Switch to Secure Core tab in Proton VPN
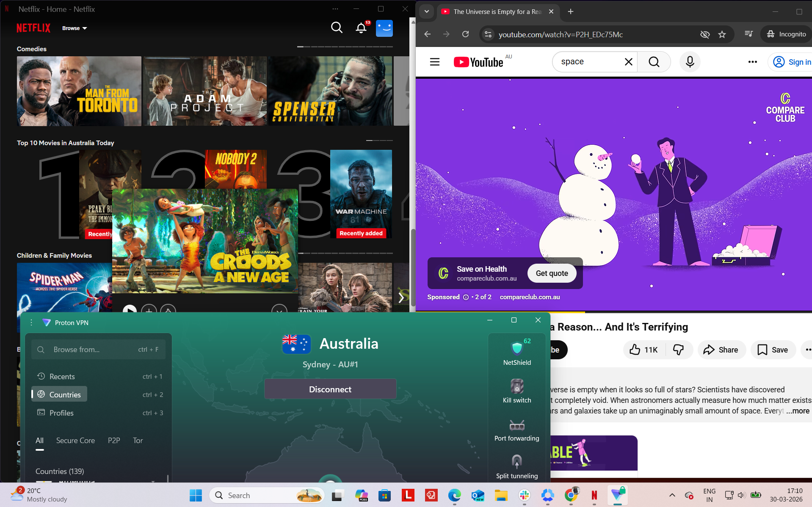Screen dimensions: 812x507 click(x=75, y=441)
